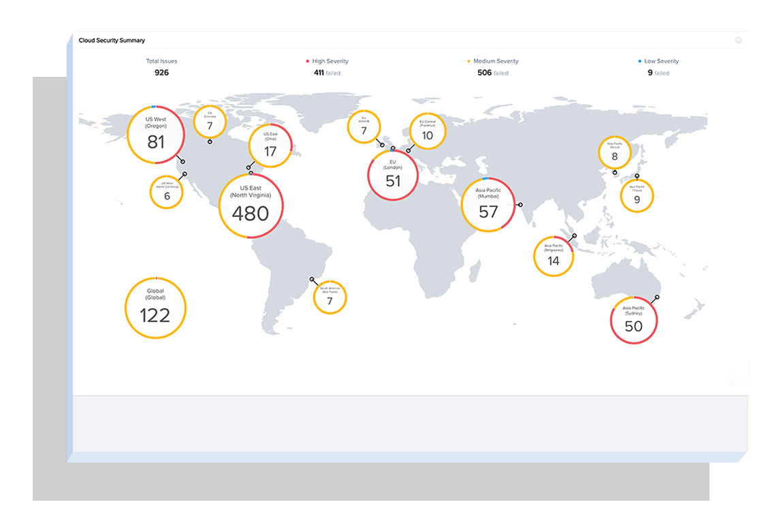
Task: Select the EU (London) bubble showing 51
Action: click(393, 176)
